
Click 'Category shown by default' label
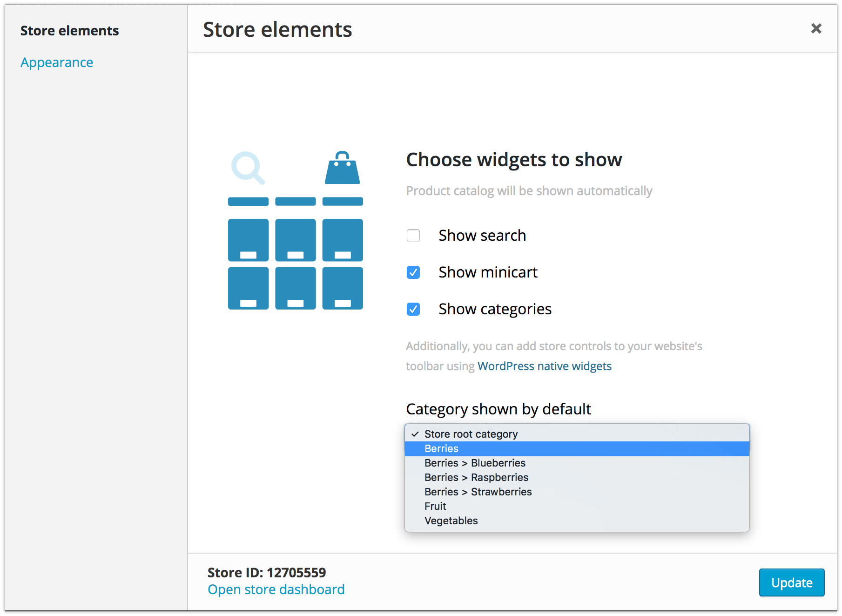click(498, 409)
